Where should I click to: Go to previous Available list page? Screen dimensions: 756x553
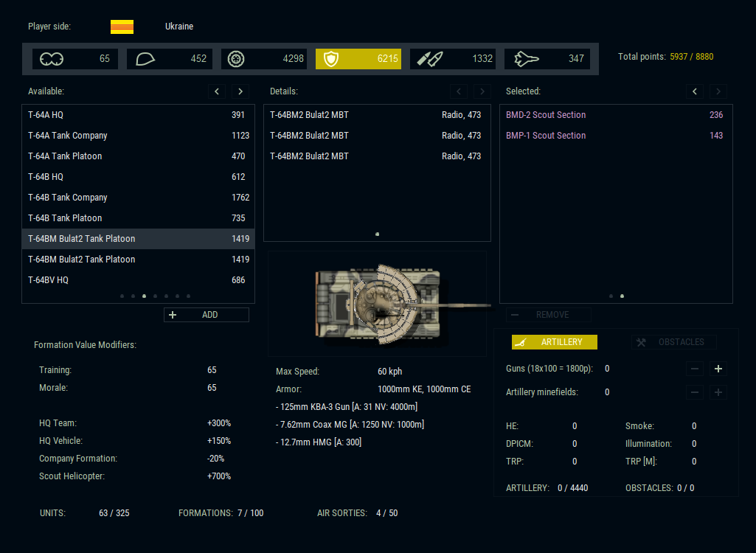coord(217,91)
